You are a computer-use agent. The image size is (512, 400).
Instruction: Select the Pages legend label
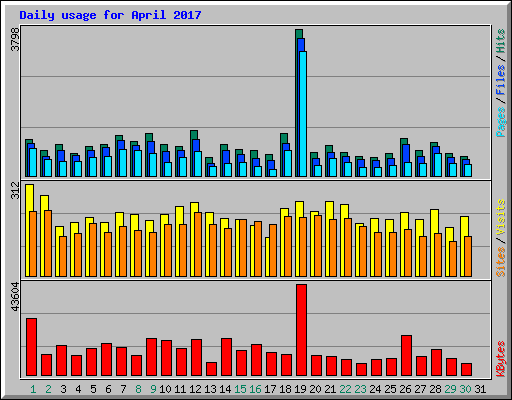coord(500,122)
